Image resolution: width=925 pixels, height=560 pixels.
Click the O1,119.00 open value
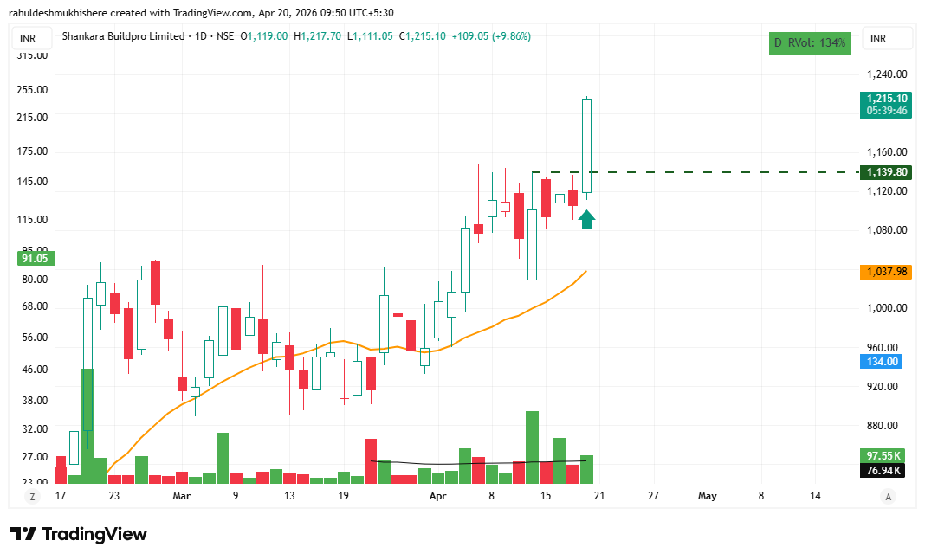(263, 36)
